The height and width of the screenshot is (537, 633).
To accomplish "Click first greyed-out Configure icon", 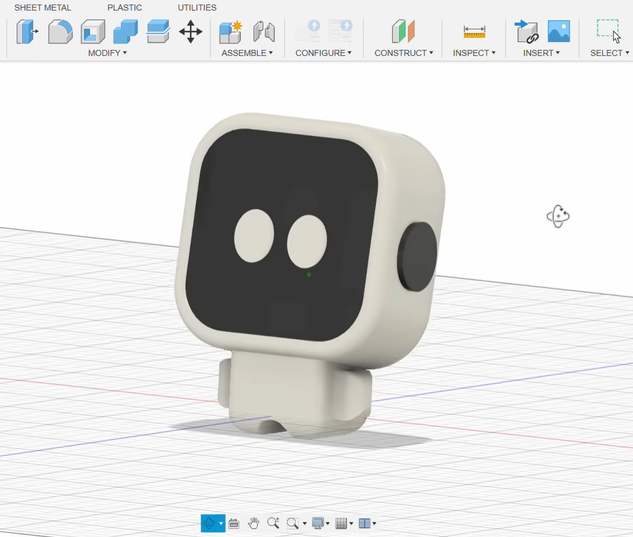I will (x=308, y=31).
